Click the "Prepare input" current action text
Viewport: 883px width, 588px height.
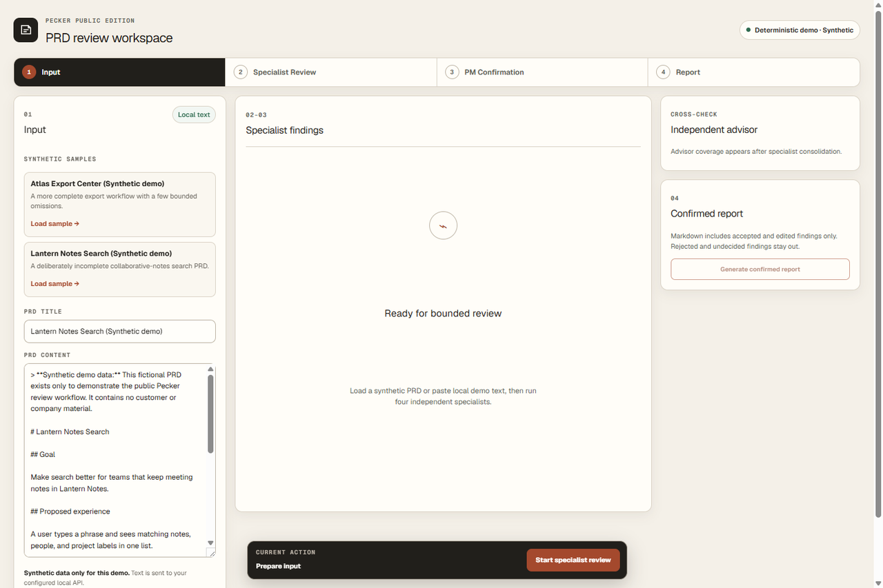[278, 566]
